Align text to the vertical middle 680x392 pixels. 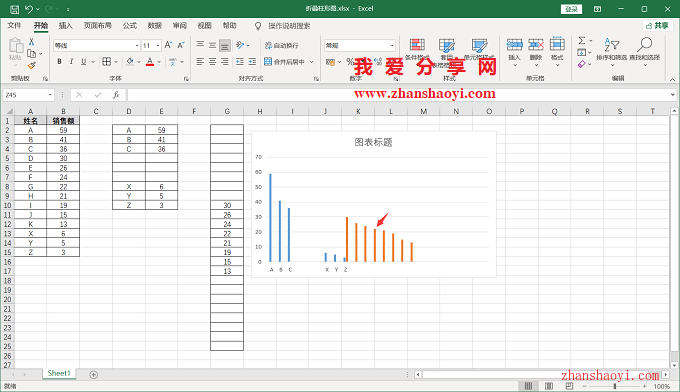point(212,45)
